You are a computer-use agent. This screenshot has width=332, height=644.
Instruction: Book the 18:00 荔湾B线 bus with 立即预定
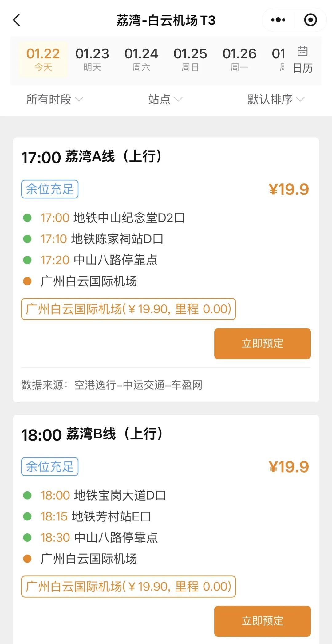click(262, 621)
